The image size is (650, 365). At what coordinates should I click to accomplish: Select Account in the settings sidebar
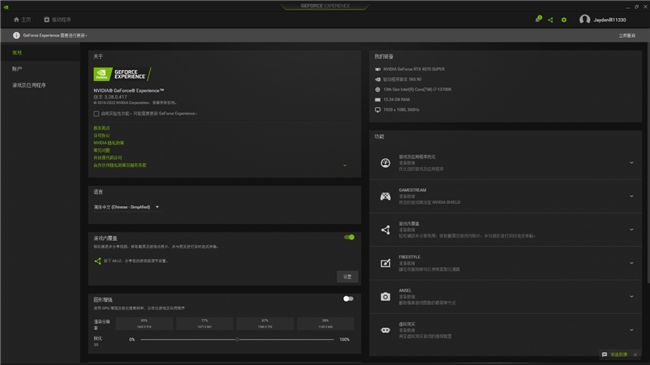(17, 69)
